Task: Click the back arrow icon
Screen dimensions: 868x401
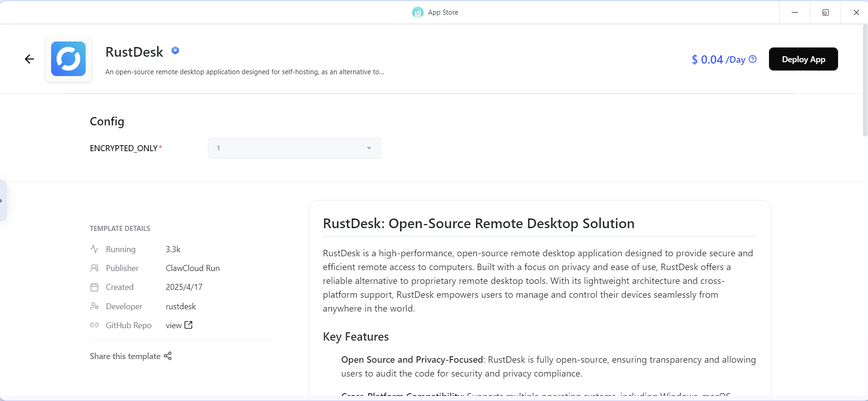Action: pyautogui.click(x=29, y=59)
